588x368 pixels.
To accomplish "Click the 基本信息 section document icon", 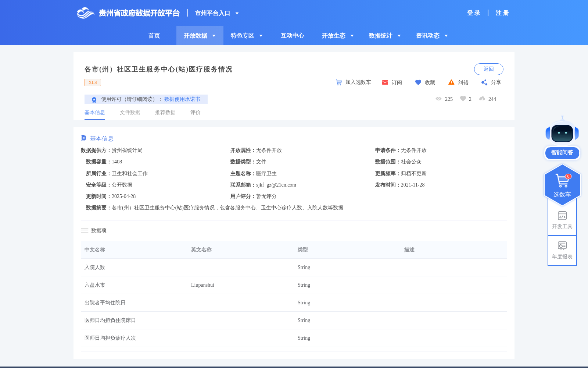I will [83, 138].
